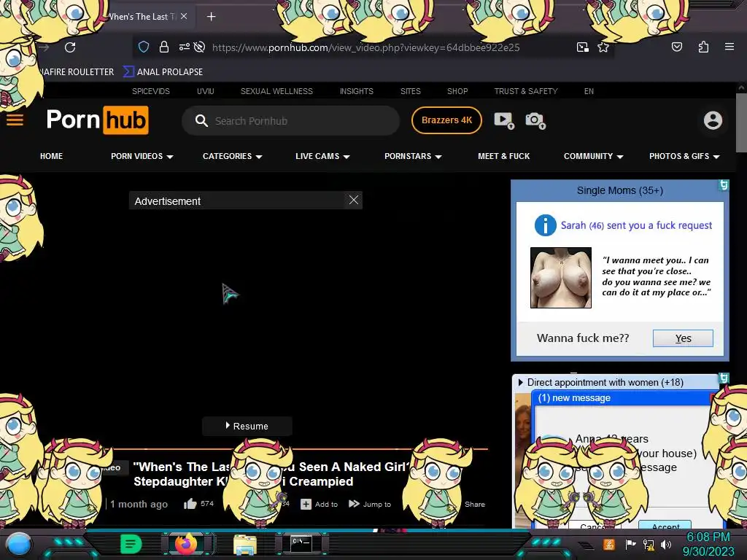The width and height of the screenshot is (747, 560).
Task: Click the site logo to go home
Action: [x=97, y=120]
